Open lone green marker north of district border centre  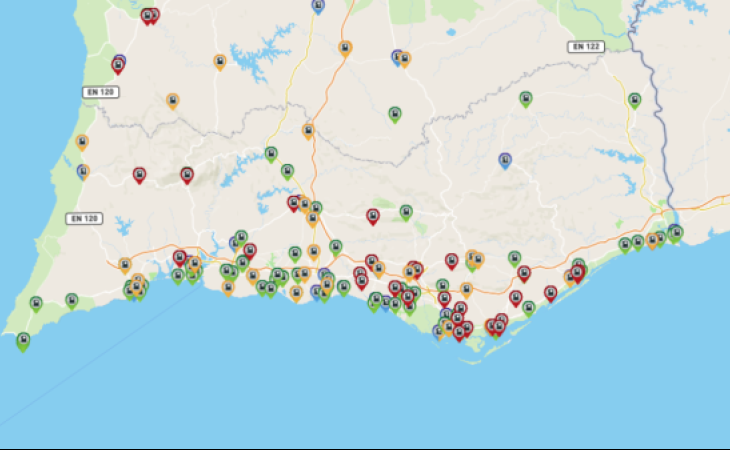[x=395, y=115]
